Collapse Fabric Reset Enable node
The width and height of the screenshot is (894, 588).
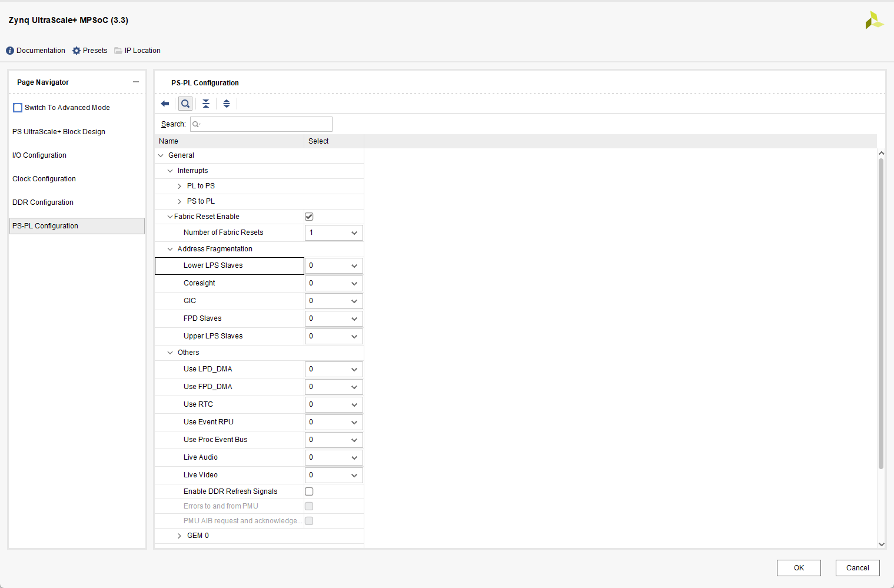pos(170,217)
